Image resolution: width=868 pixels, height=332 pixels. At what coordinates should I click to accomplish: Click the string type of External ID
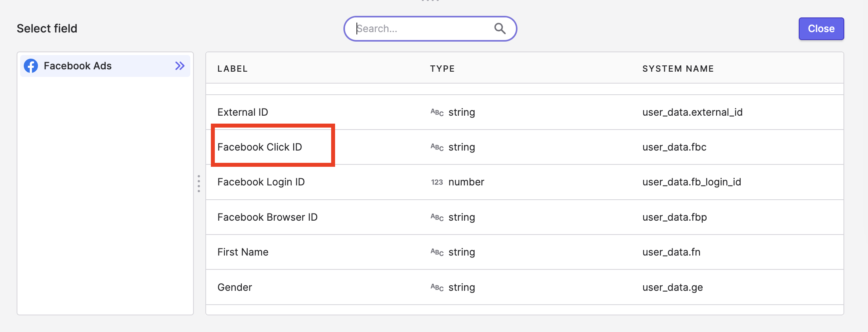462,112
